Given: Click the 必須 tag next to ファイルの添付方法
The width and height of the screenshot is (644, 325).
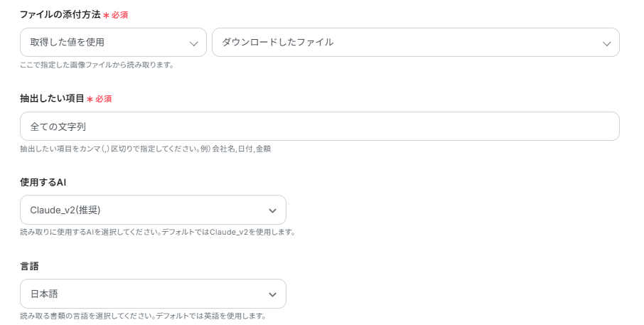Looking at the screenshot, I should 120,15.
